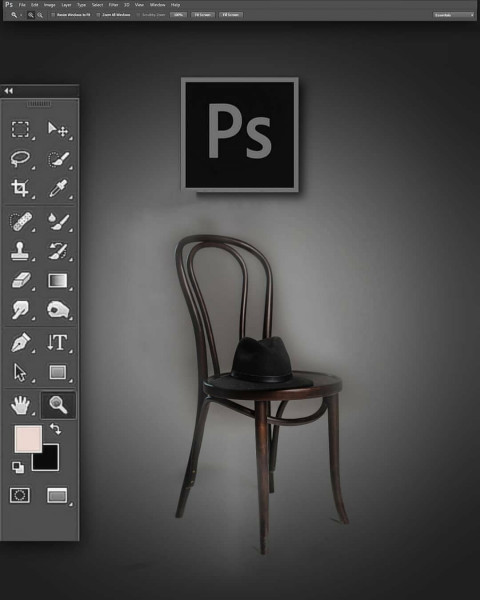Viewport: 480px width, 600px height.
Task: Click the Ps logo in the menu bar
Action: point(9,5)
